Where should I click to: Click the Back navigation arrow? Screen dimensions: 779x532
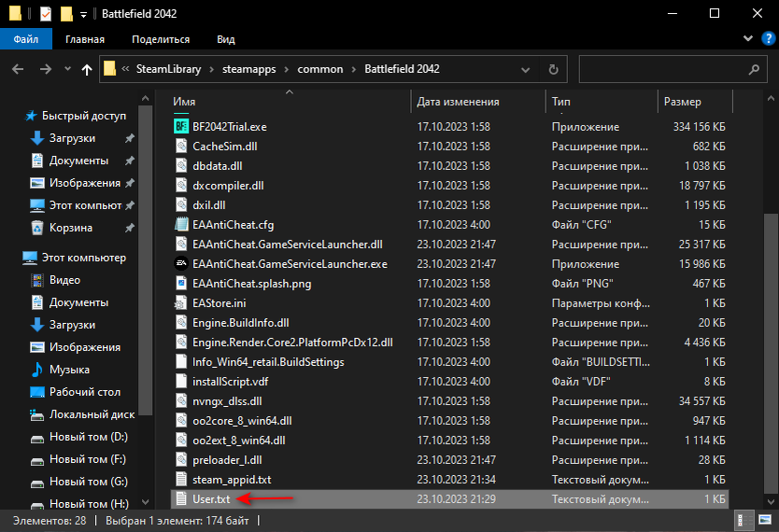coord(18,69)
